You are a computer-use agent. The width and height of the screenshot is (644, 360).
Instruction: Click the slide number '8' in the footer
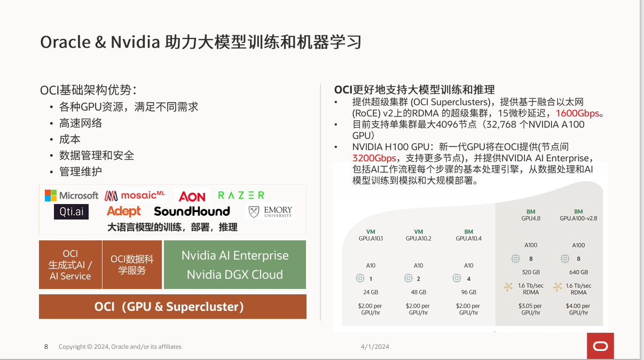pyautogui.click(x=46, y=347)
